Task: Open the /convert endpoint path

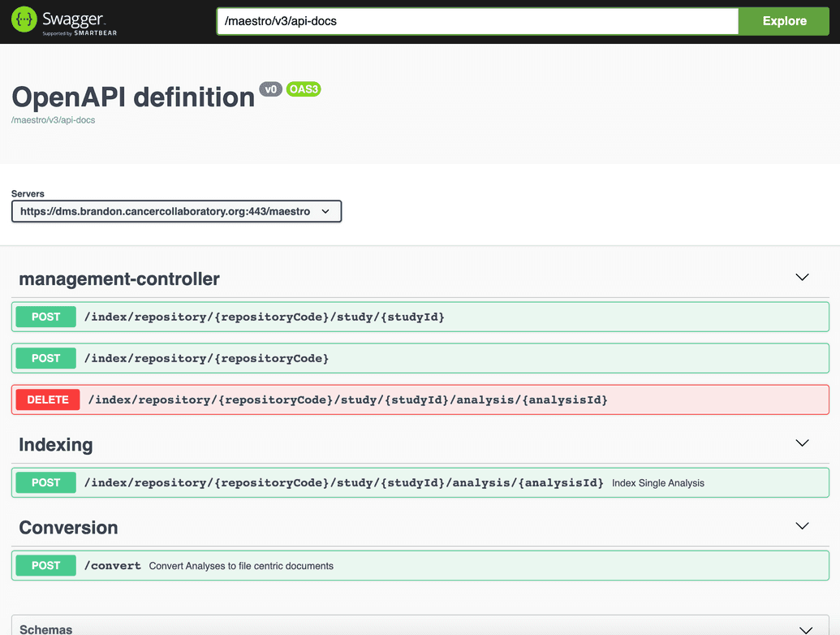Action: [113, 566]
